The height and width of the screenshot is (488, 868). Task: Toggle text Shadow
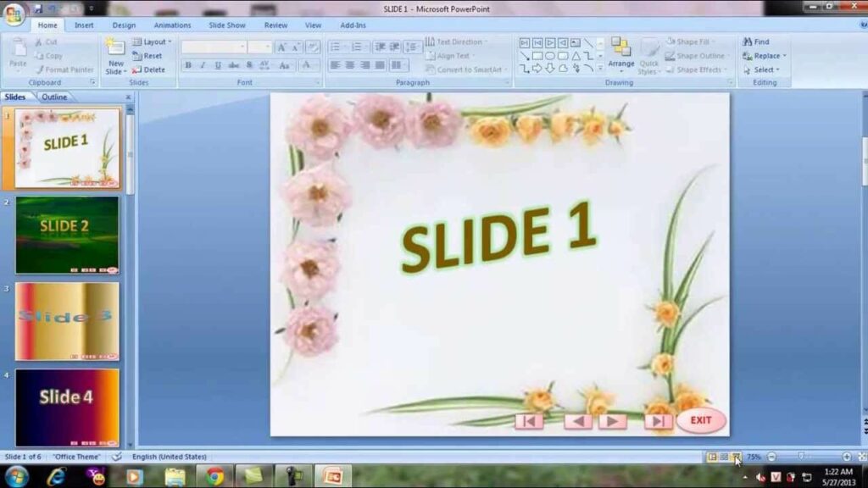249,65
